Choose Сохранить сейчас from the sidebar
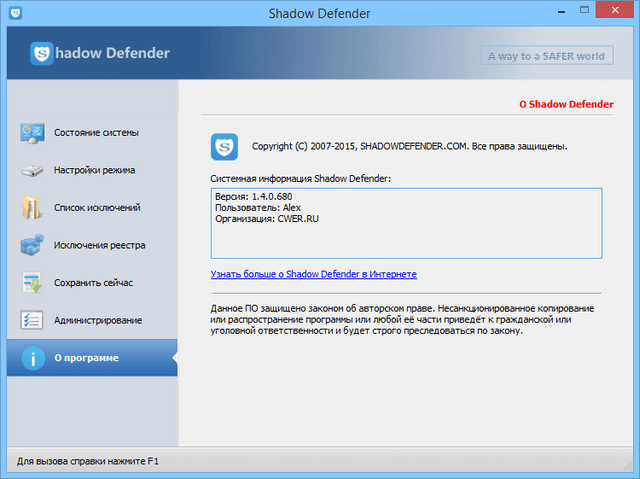This screenshot has width=640, height=479. coord(93,283)
